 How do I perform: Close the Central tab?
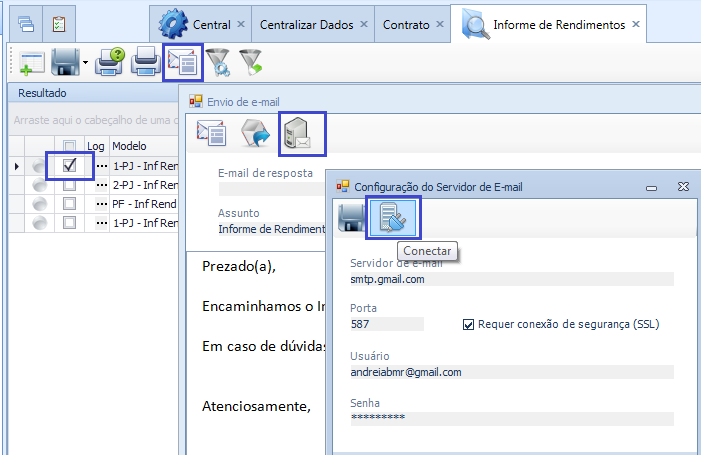coord(241,24)
